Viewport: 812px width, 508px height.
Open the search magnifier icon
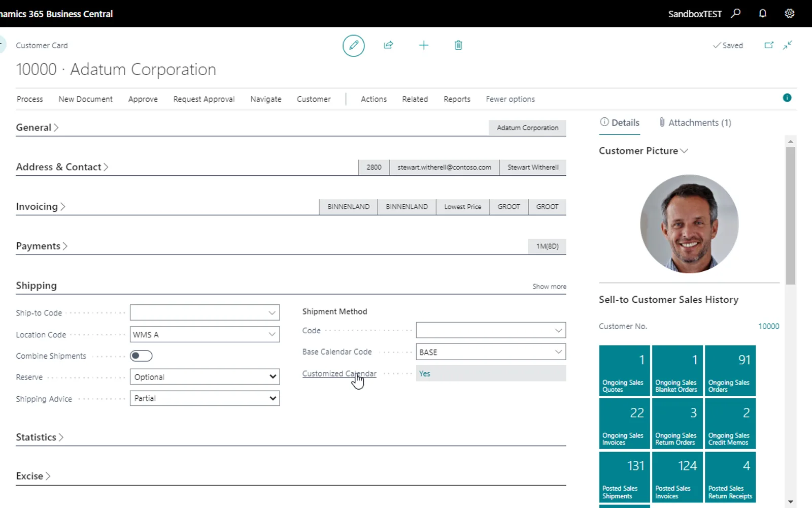click(x=736, y=14)
